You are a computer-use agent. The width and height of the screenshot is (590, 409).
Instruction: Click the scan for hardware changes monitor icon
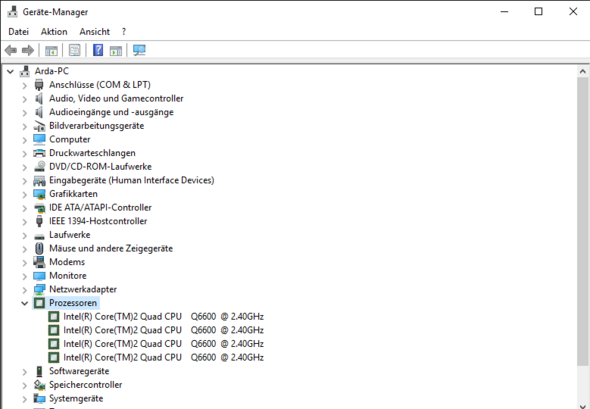[x=139, y=50]
